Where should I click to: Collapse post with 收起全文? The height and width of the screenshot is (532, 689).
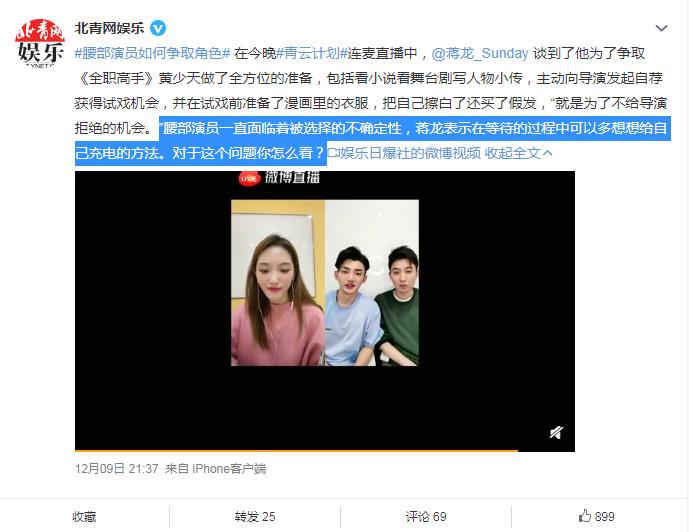point(512,153)
